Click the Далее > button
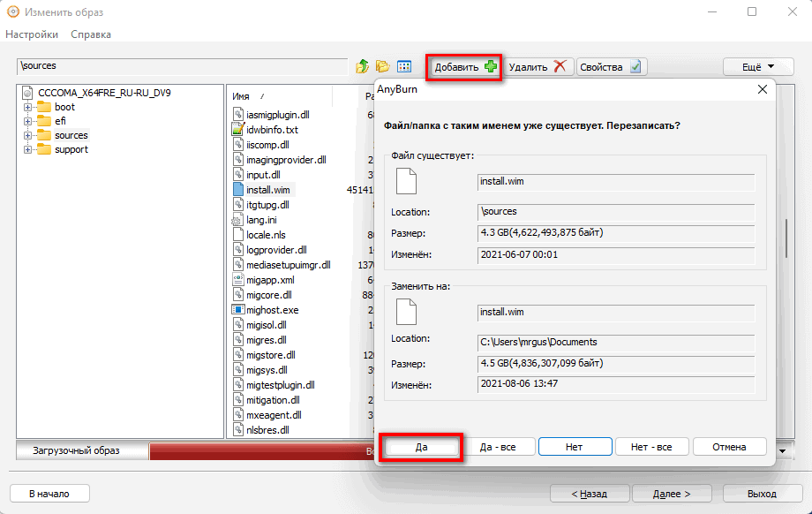 point(672,494)
